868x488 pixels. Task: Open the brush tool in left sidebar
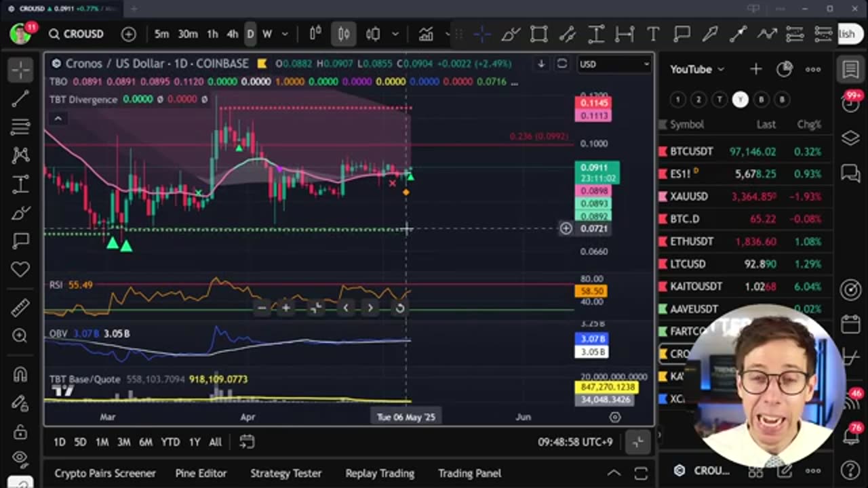(20, 213)
